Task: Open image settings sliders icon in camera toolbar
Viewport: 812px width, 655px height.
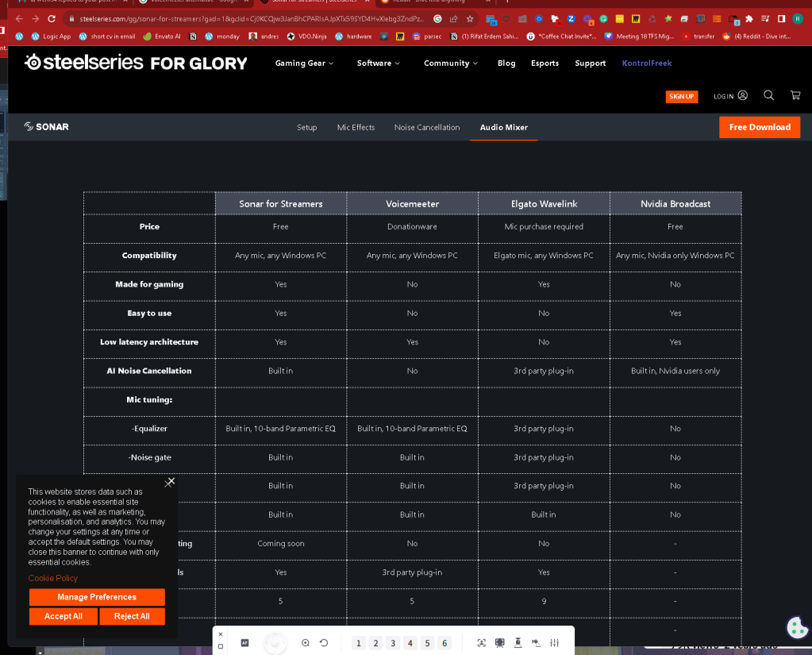Action: click(555, 642)
